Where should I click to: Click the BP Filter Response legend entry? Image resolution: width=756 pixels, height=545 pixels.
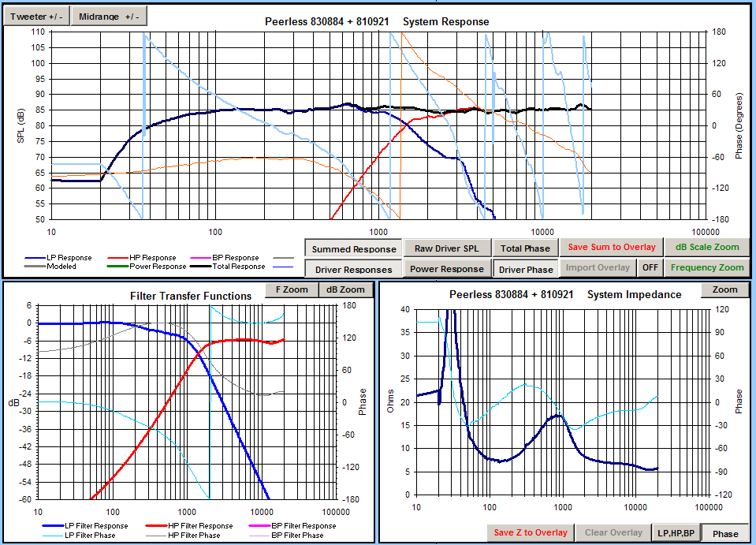pos(292,526)
